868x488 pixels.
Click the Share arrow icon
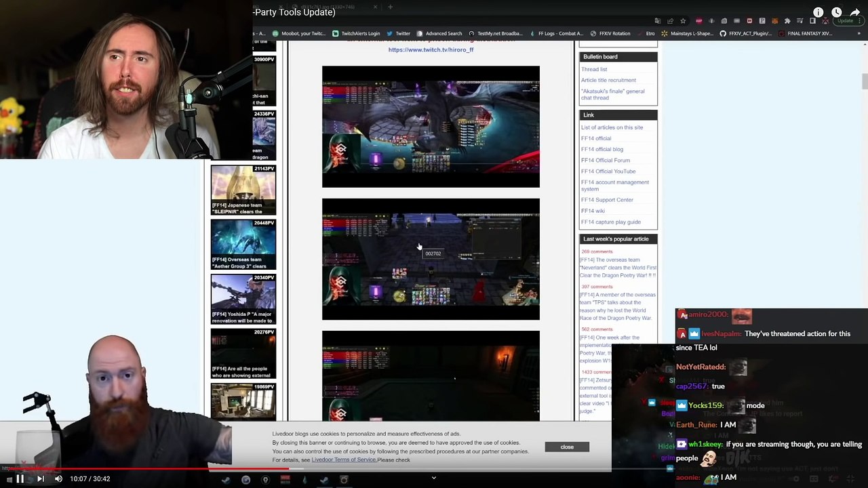[x=855, y=12]
